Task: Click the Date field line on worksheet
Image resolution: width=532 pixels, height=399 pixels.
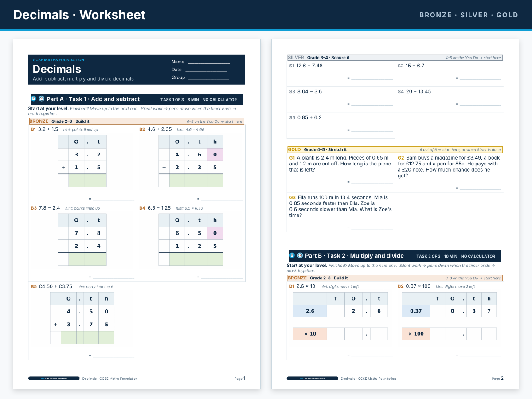Action: tap(206, 71)
